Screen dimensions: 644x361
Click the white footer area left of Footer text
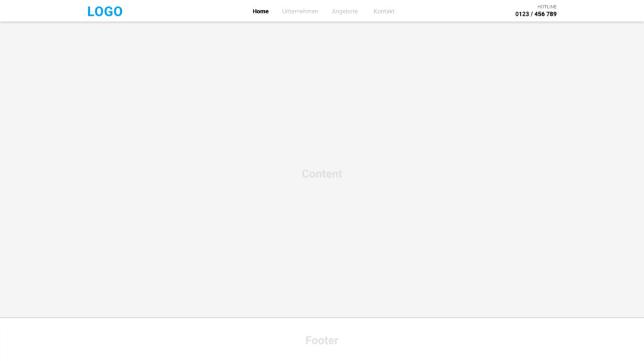[x=152, y=340]
